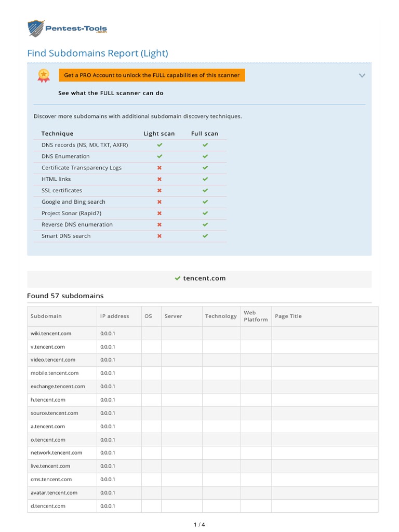Click Light scan red X for HTML links
This screenshot has height=532, width=399.
[159, 179]
